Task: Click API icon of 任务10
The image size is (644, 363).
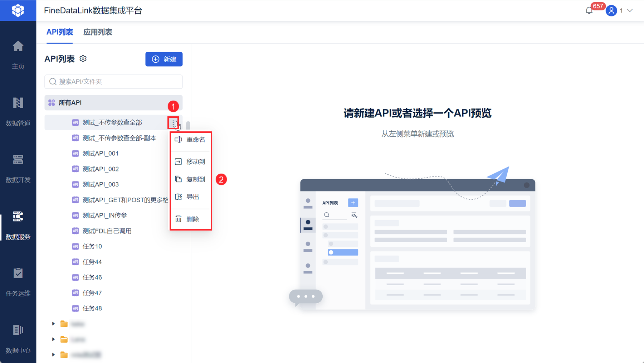Action: [x=75, y=246]
